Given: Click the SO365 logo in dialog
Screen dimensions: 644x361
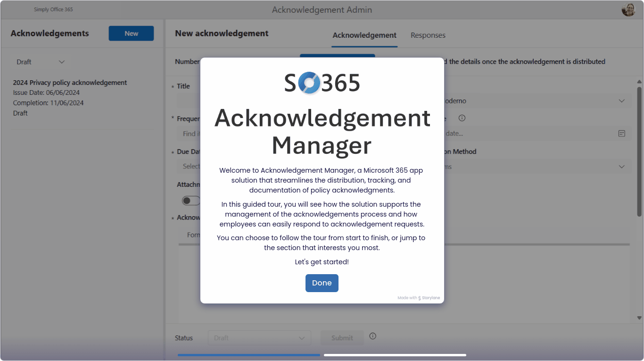Looking at the screenshot, I should [322, 83].
